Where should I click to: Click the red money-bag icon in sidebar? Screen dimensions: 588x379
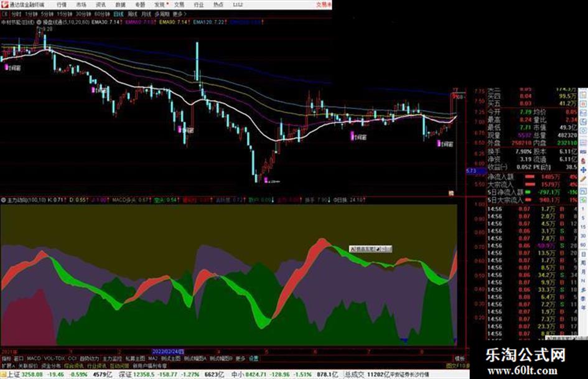[584, 161]
